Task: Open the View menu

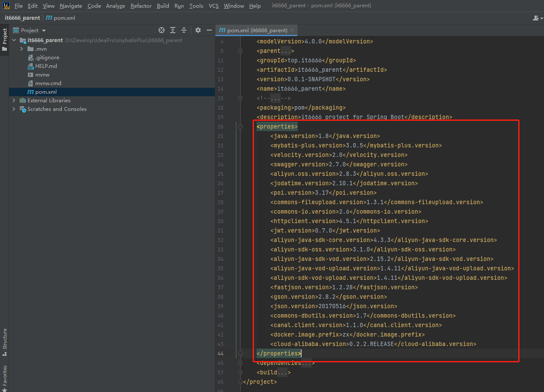Action: click(49, 6)
